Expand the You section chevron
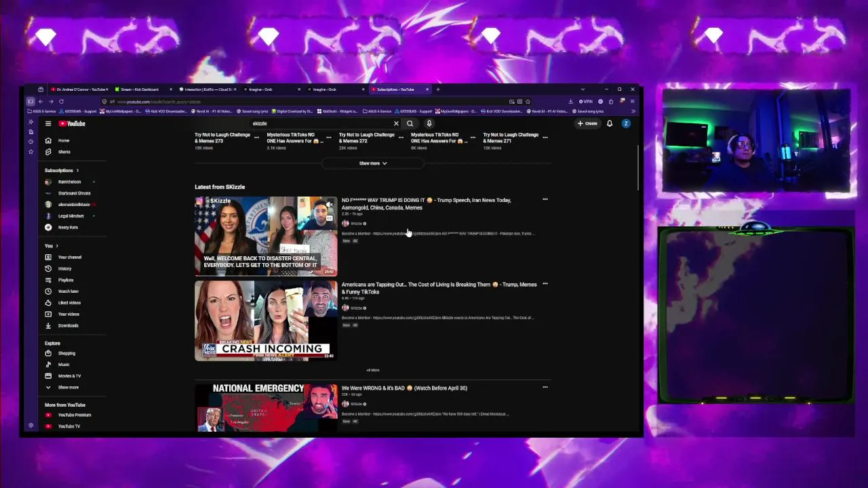 (x=57, y=246)
